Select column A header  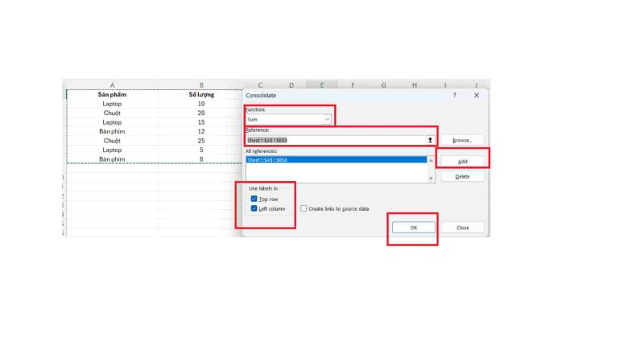click(x=112, y=85)
